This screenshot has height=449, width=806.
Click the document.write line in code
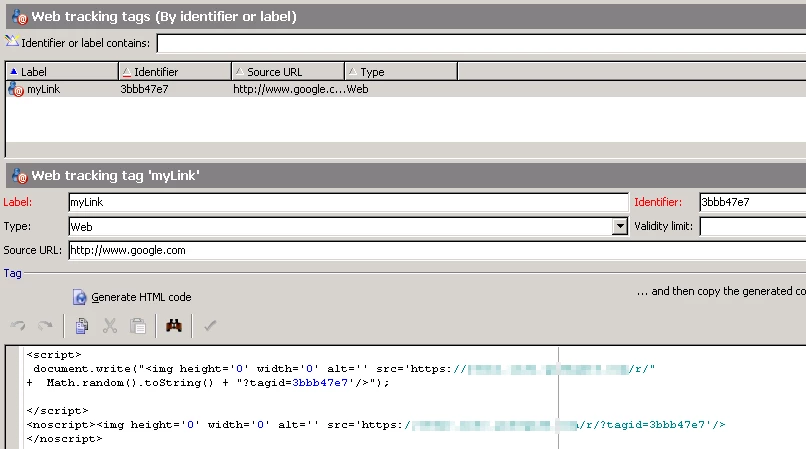pyautogui.click(x=344, y=369)
